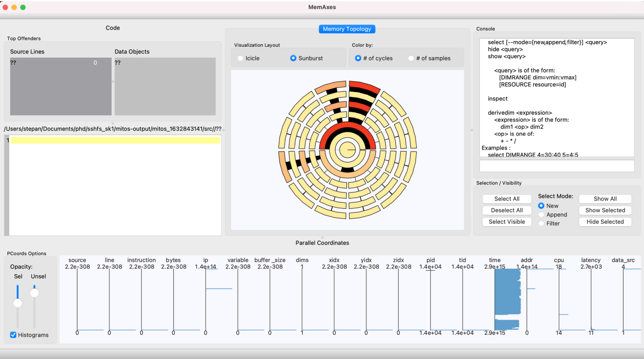Screen dimensions: 644x359
Task: Set select mode to Filter
Action: coord(541,223)
